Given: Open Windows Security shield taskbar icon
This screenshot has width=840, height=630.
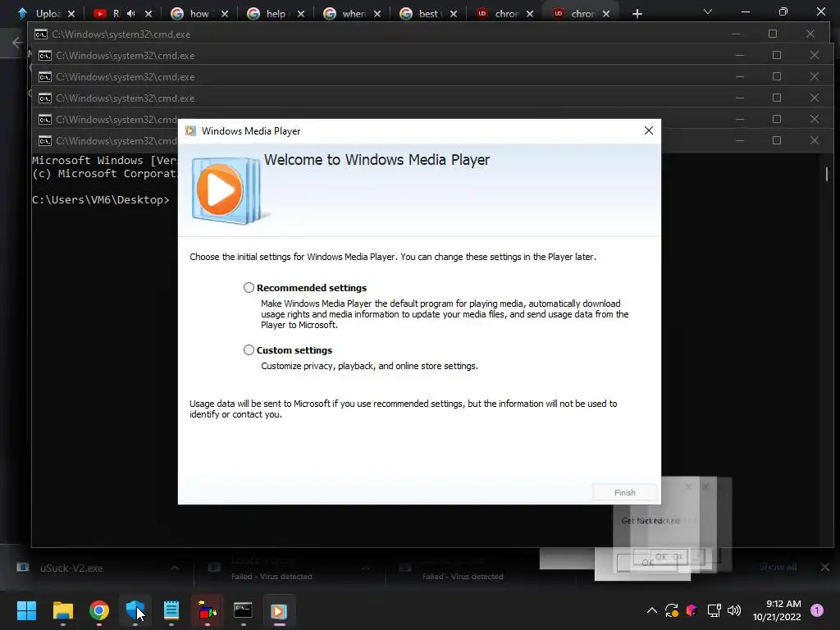Looking at the screenshot, I should click(135, 610).
